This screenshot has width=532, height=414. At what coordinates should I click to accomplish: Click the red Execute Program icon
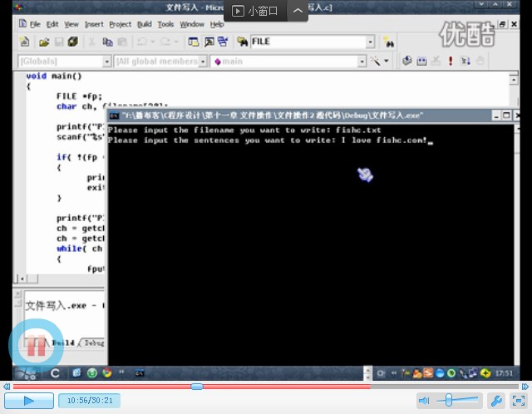451,61
